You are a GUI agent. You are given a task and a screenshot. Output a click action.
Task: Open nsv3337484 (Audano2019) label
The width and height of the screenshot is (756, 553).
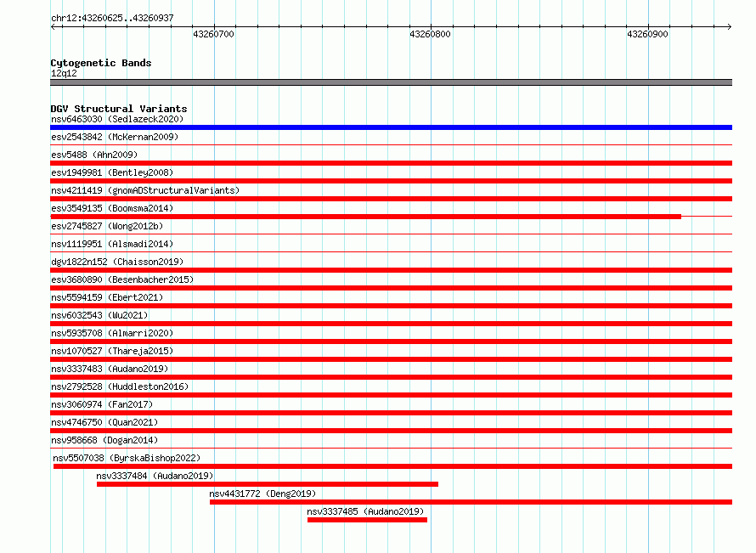155,476
